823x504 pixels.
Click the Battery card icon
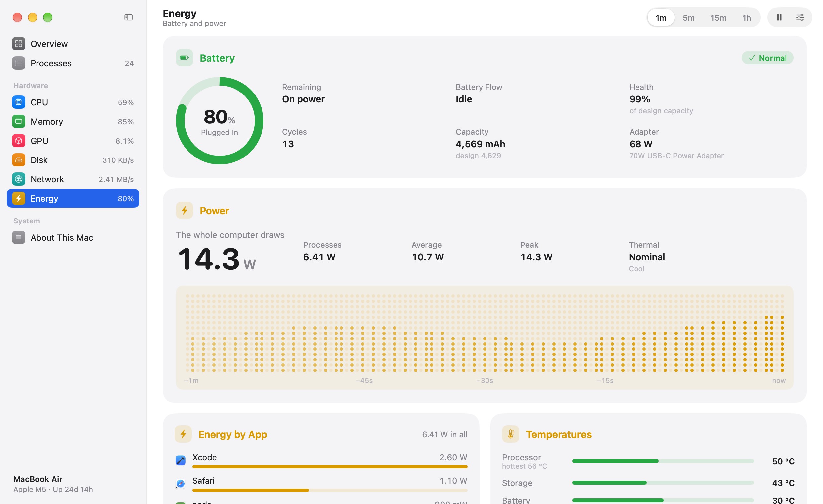click(x=185, y=58)
